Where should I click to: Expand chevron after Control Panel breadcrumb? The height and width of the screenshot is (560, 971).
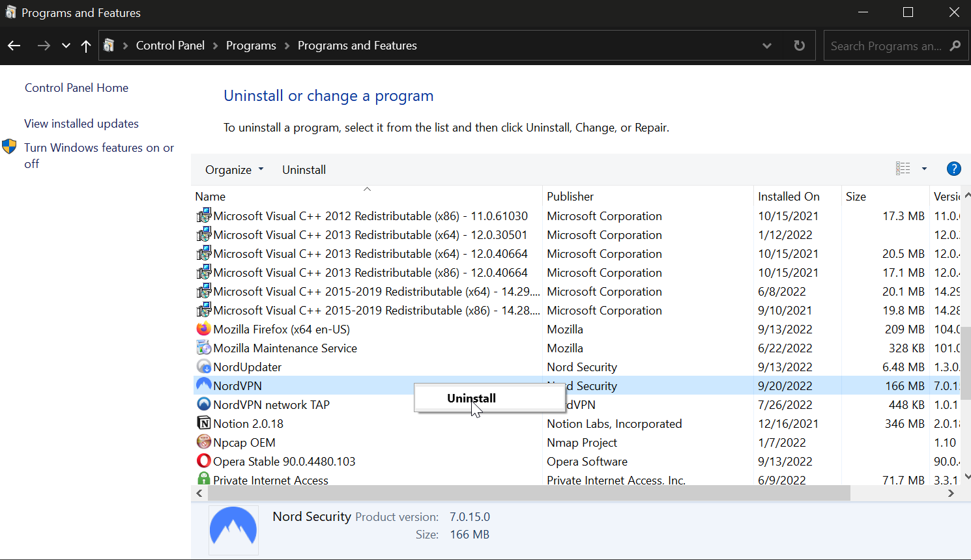pos(216,46)
